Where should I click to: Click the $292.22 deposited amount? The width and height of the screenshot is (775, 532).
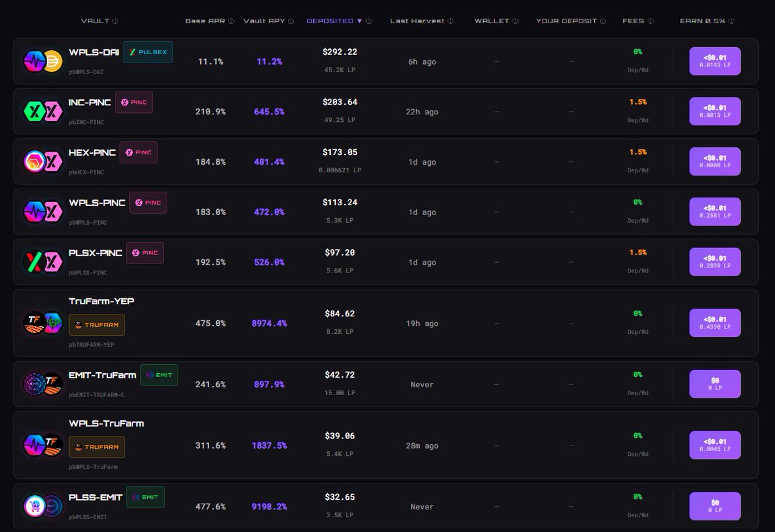(340, 52)
